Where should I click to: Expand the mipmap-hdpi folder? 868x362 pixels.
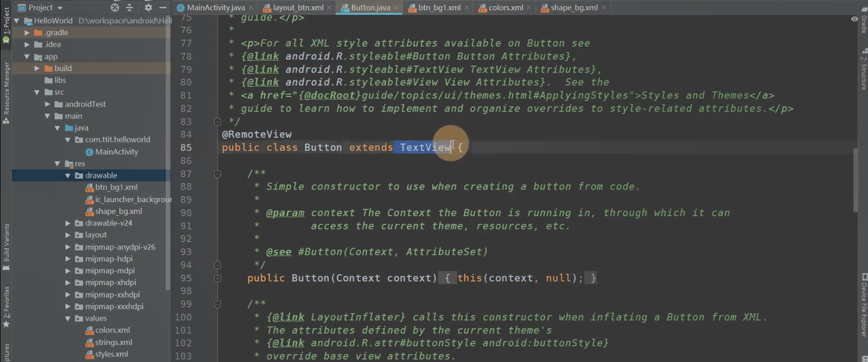pos(68,259)
